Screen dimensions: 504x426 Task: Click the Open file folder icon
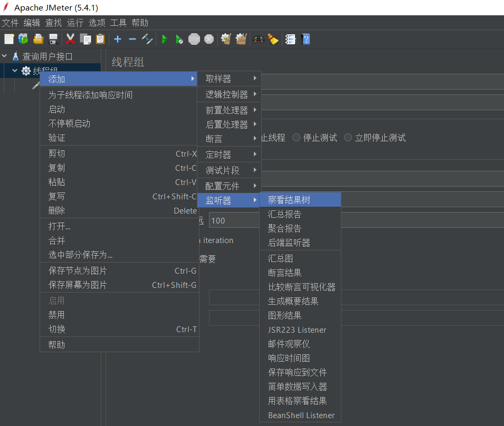[38, 39]
